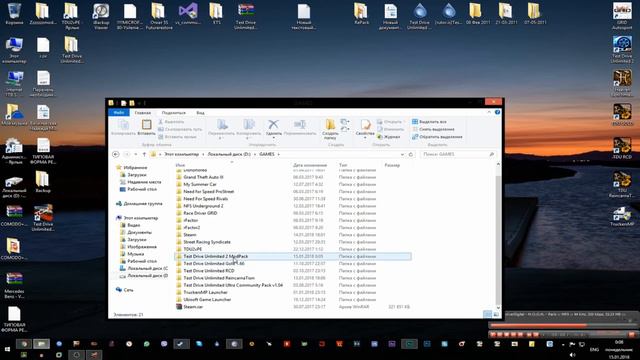Image resolution: width=640 pixels, height=360 pixels.
Task: Switch to the Вид ribbon tab
Action: coord(200,113)
